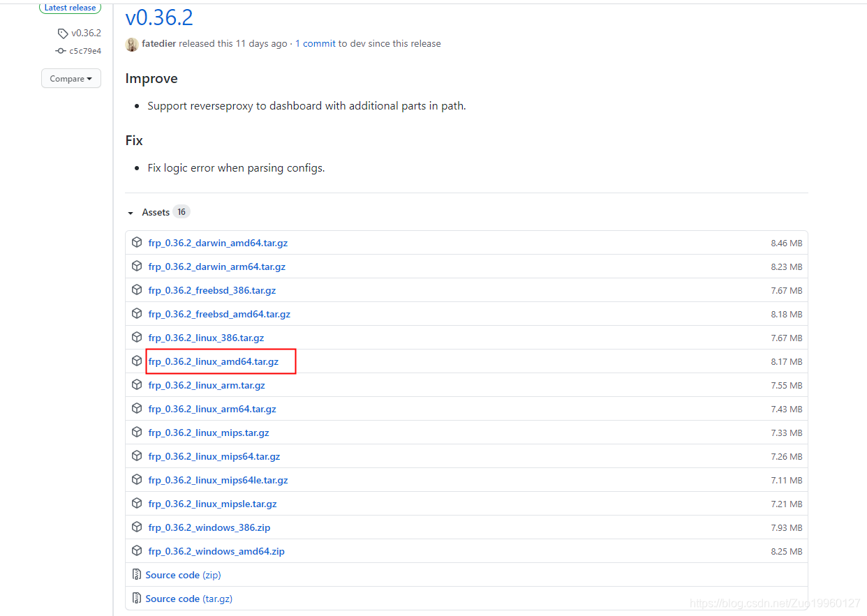Click package icon beside frp_0.36.2_freebsd_386.tar.gz
This screenshot has width=867, height=616.
click(137, 290)
